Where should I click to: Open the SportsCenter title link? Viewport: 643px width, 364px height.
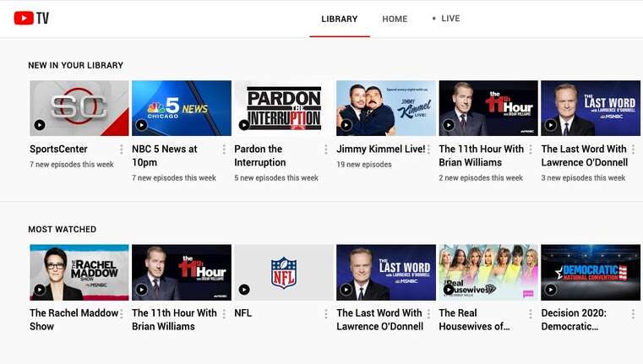pos(58,149)
